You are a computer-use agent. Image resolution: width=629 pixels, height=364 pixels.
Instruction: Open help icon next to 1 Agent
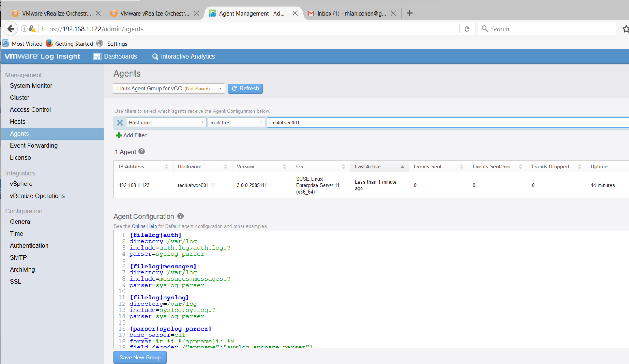pyautogui.click(x=142, y=151)
